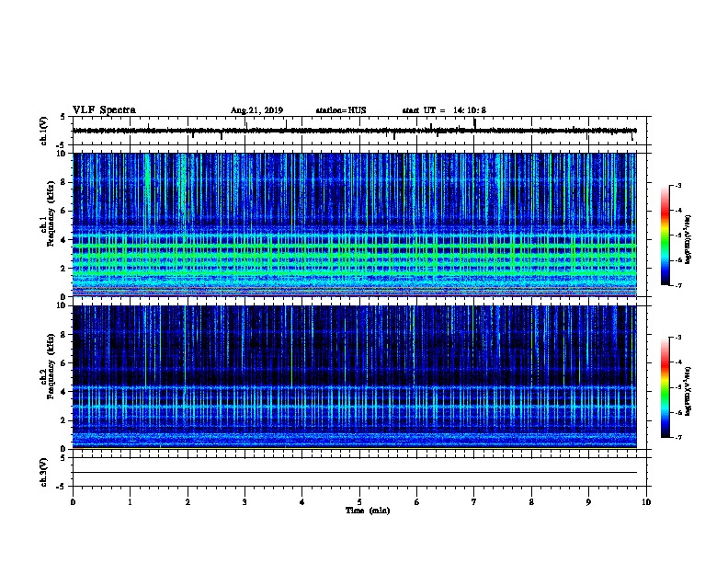Viewport: 728px width, 563px height.
Task: Click time axis tick label "1"
Action: (130, 502)
